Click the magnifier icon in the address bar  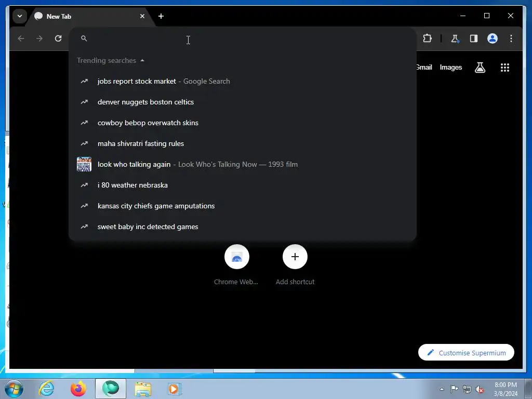(x=84, y=38)
